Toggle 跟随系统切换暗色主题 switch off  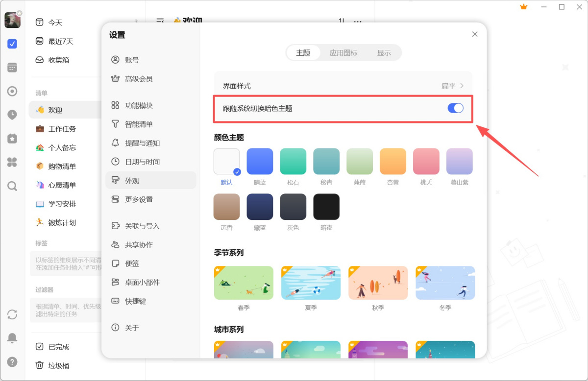[x=455, y=108]
